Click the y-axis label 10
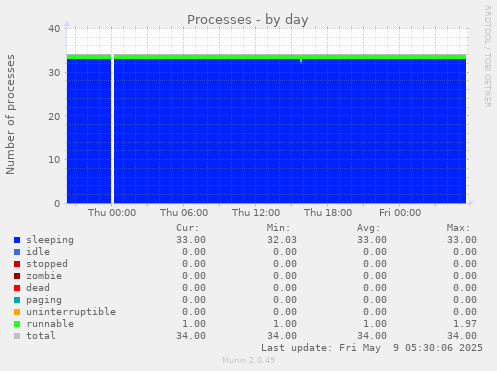497x371 pixels. pos(54,160)
